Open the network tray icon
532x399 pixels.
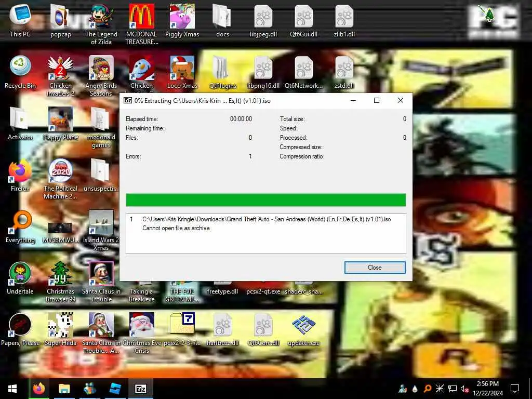point(453,389)
